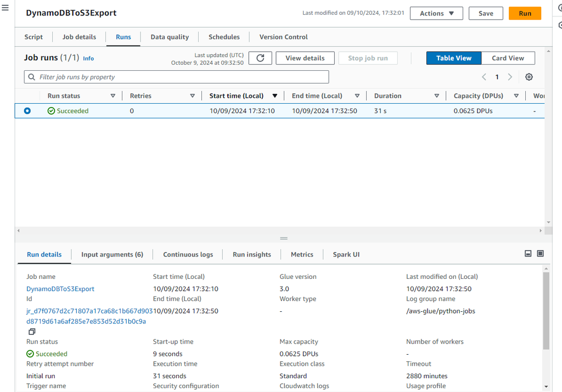Image resolution: width=562 pixels, height=392 pixels.
Task: Switch to Table View
Action: click(453, 58)
